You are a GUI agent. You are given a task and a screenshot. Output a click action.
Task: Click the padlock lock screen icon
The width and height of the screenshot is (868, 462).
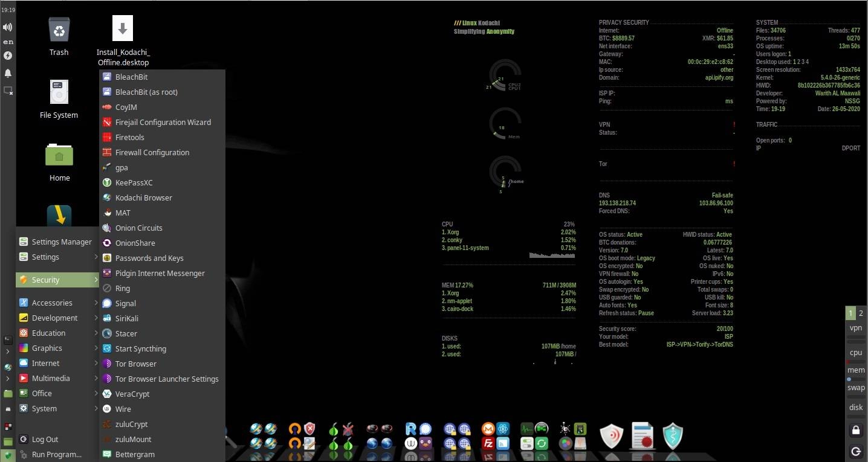[856, 431]
